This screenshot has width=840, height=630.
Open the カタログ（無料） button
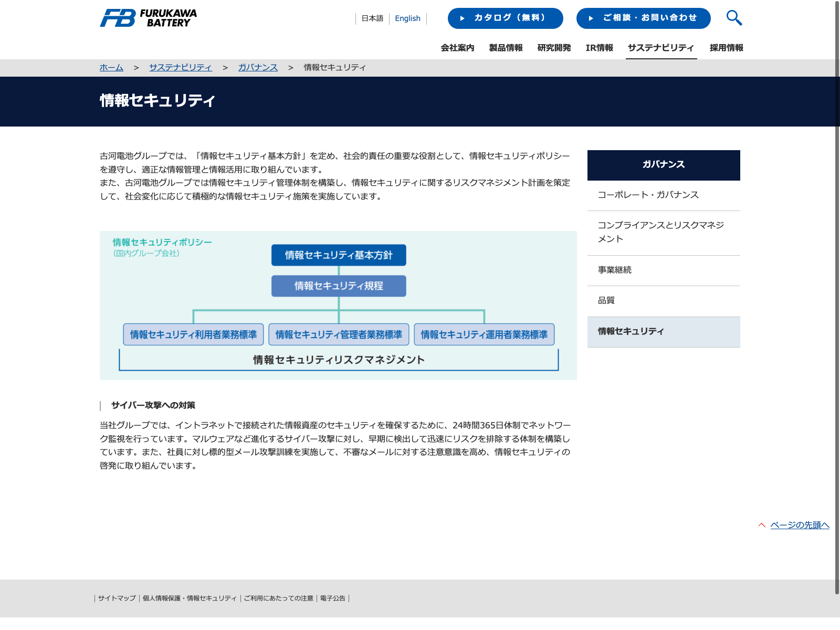505,18
